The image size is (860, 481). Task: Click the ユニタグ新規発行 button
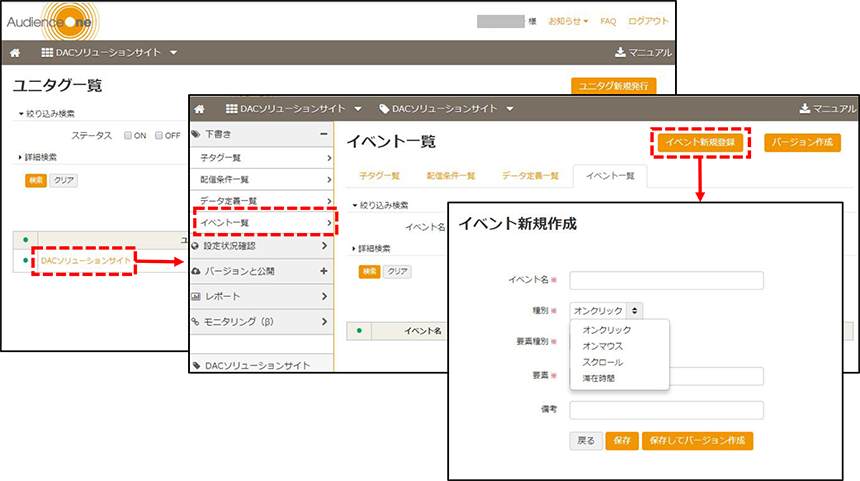pos(614,86)
